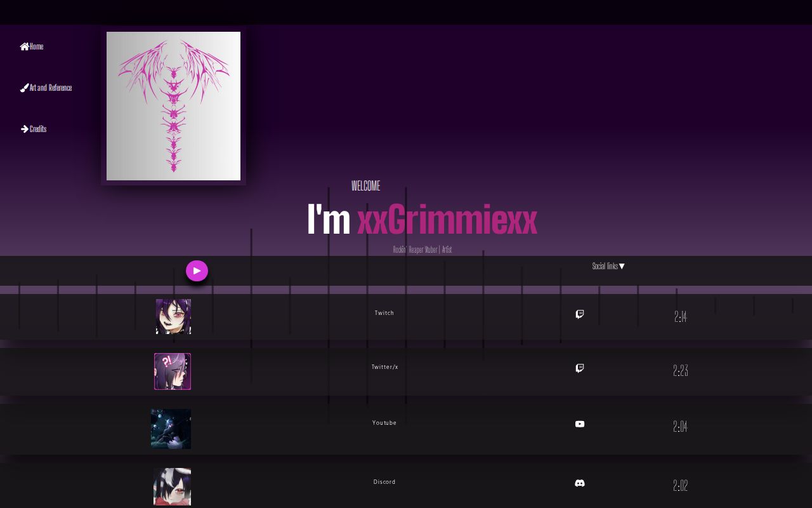Click the paintbrush icon beside Art and Reference
Image resolution: width=812 pixels, height=508 pixels.
coord(24,88)
